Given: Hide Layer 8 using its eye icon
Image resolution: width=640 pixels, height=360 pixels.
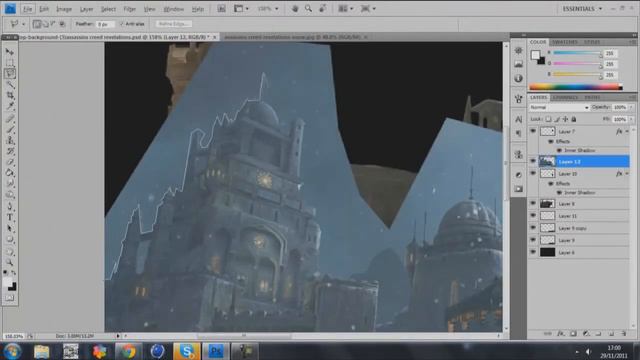Looking at the screenshot, I should click(x=533, y=203).
